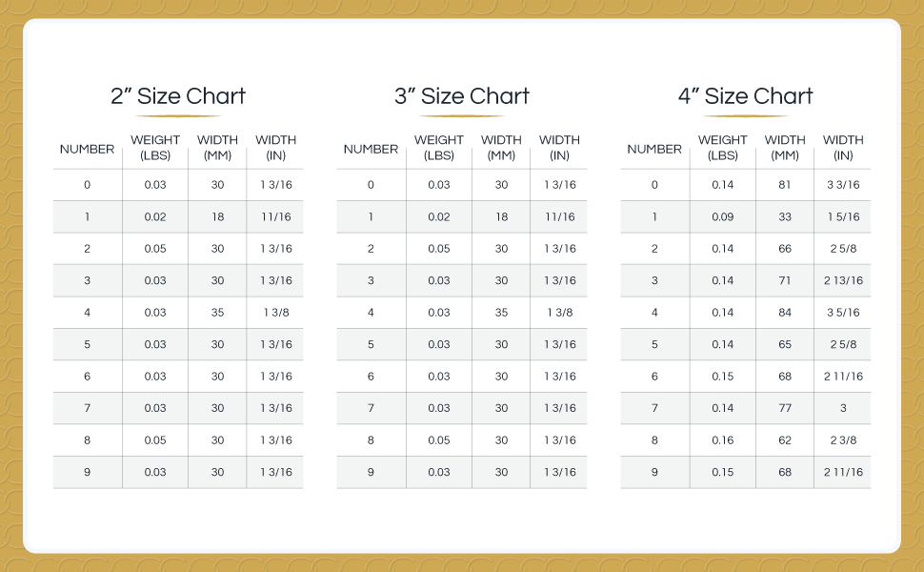
Task: Select the 3″ Size Chart title
Action: 462,96
